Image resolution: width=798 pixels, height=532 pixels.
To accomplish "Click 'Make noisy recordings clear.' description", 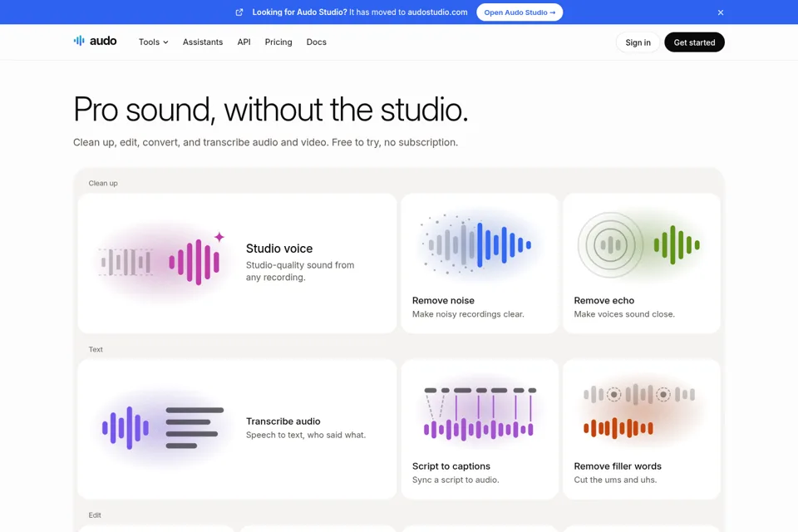I will point(468,314).
